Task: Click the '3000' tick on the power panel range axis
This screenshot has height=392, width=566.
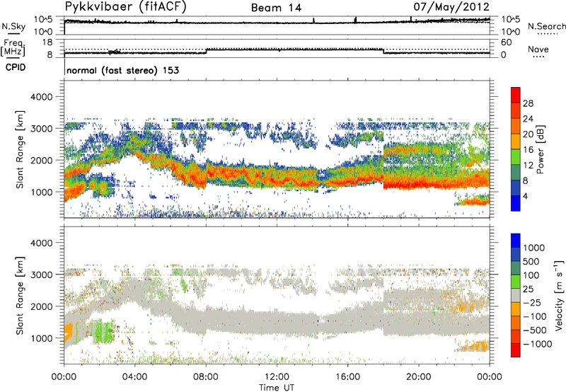Action: [41, 129]
